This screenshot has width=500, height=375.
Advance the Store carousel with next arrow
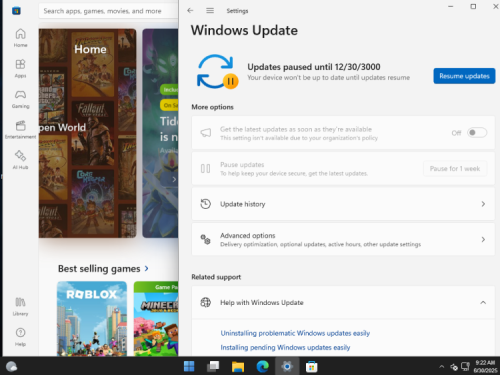174,179
